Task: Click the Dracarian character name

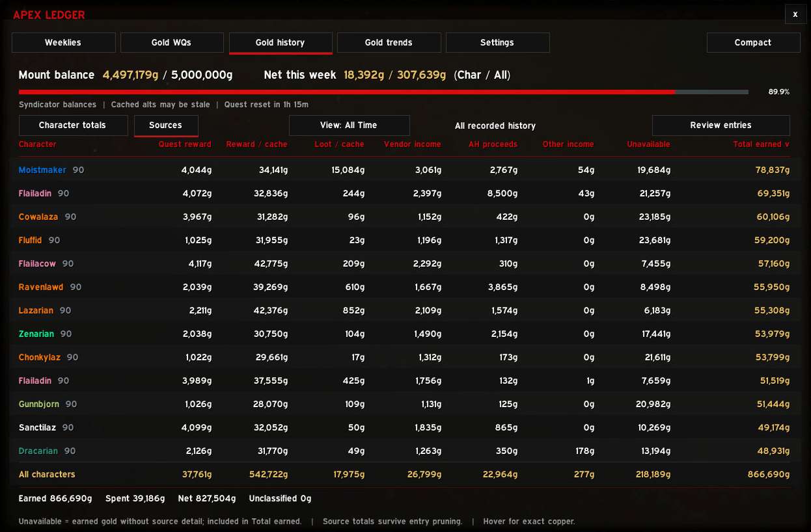Action: coord(38,451)
